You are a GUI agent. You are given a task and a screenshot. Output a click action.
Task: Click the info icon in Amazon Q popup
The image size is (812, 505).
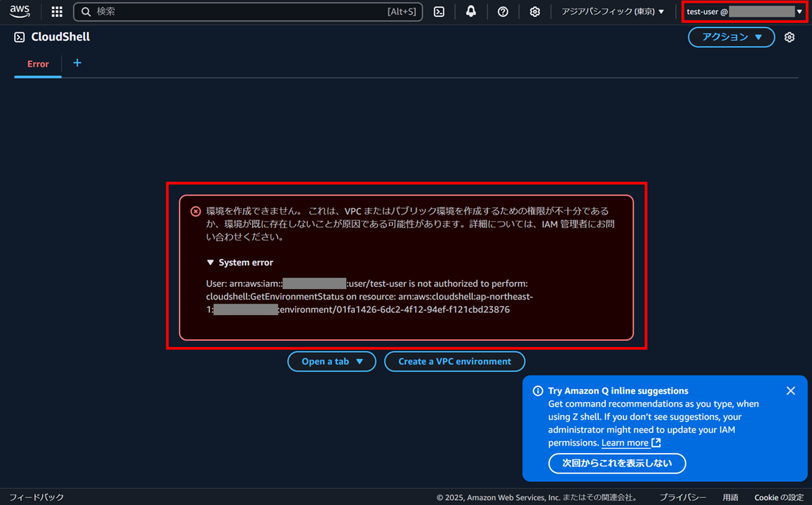(x=538, y=391)
